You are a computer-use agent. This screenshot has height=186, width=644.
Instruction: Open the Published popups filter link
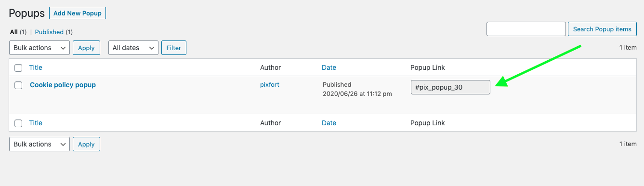pyautogui.click(x=49, y=32)
